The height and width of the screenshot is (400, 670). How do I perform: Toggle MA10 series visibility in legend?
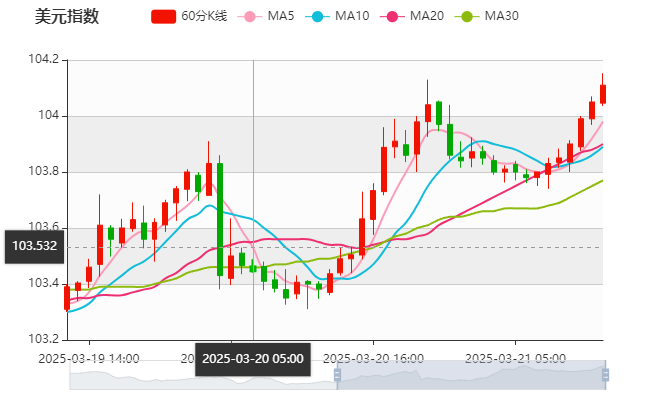(x=352, y=16)
